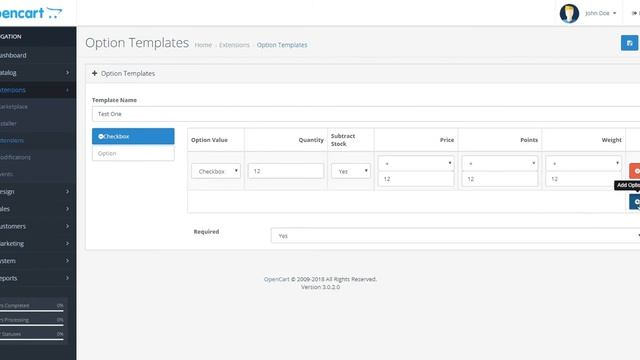Click the OpenCart logo
The image size is (640, 360).
click(31, 13)
